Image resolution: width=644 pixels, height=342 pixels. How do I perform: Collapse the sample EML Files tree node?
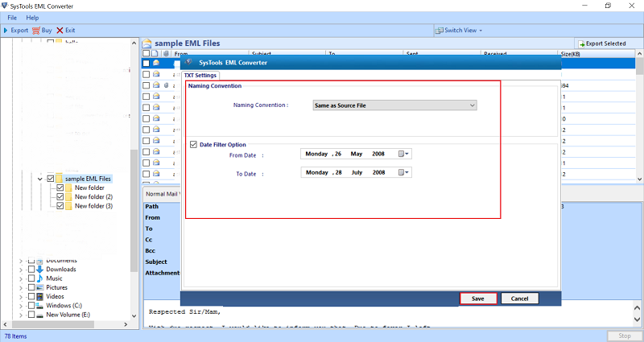coord(39,179)
